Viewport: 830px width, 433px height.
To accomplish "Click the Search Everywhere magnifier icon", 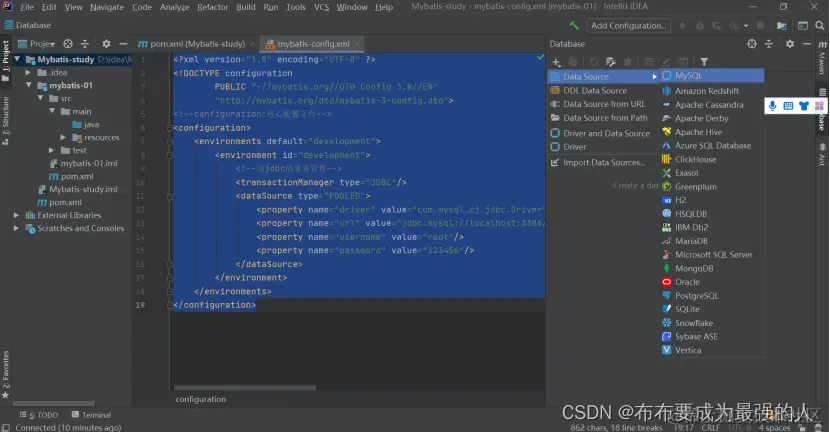I will tap(819, 25).
